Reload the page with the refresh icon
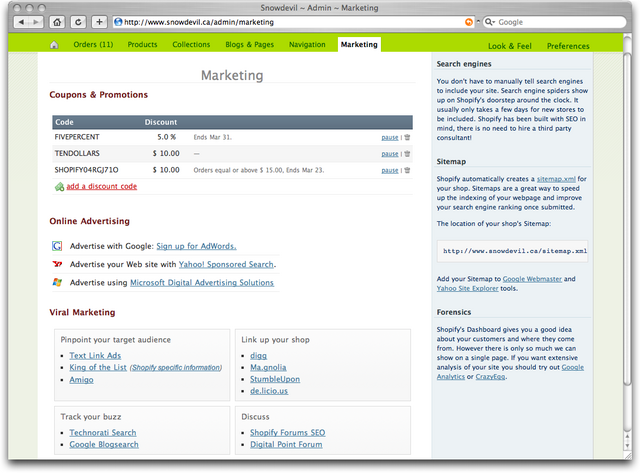 point(78,22)
